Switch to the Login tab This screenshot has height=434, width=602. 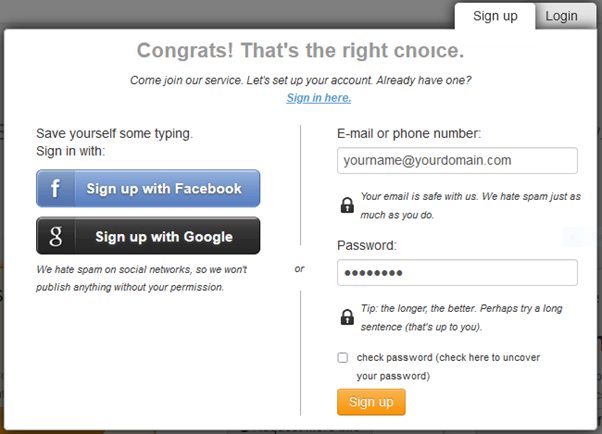coord(561,16)
